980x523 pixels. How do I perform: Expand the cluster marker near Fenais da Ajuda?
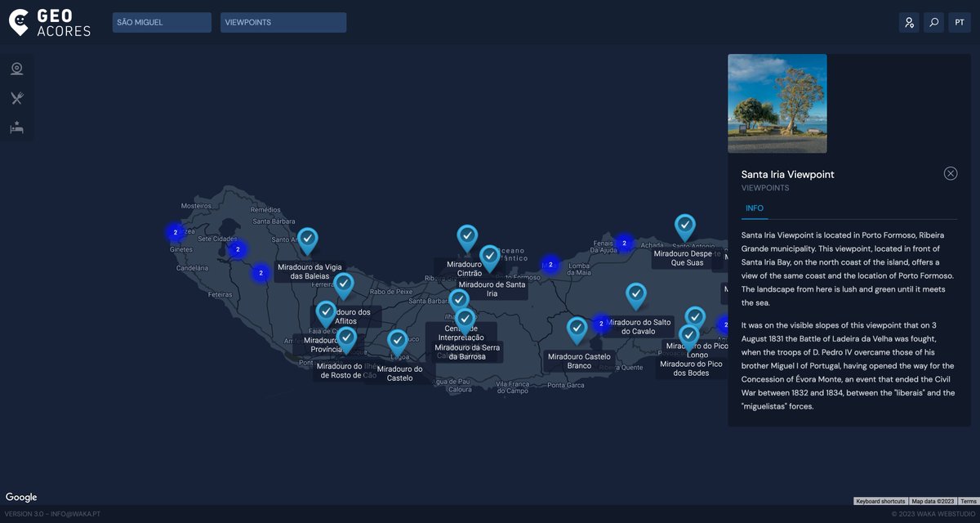click(624, 243)
